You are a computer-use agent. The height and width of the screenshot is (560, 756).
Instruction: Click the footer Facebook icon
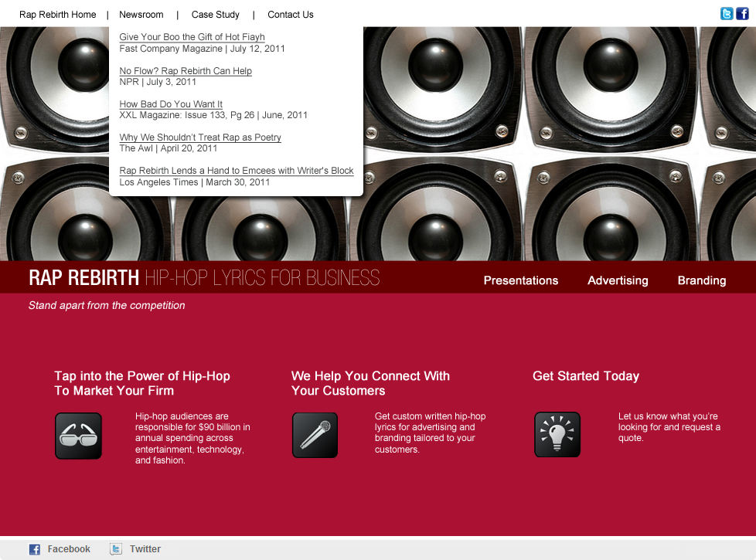(35, 549)
